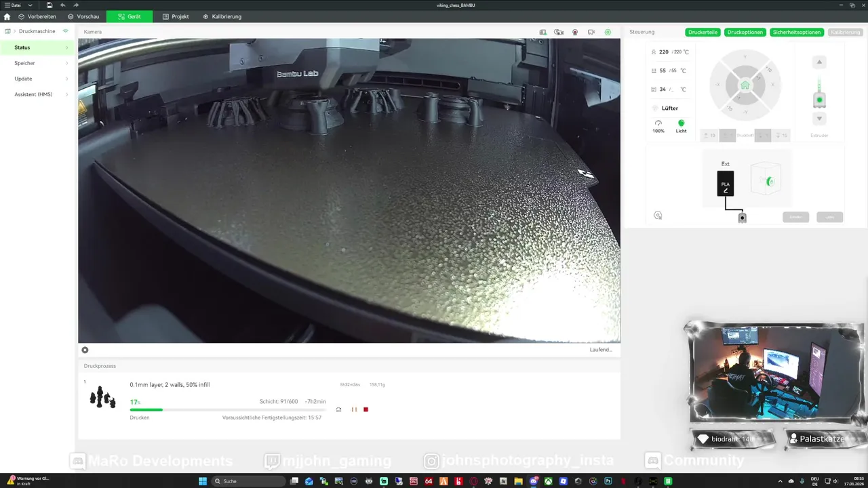Raise bed by 10 button
The width and height of the screenshot is (868, 488).
[709, 136]
